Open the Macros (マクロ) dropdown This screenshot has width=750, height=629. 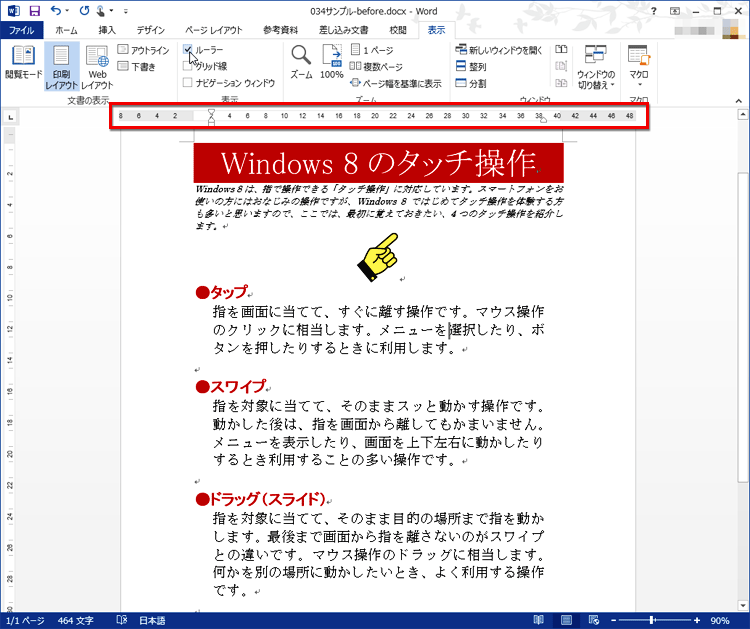tap(639, 67)
